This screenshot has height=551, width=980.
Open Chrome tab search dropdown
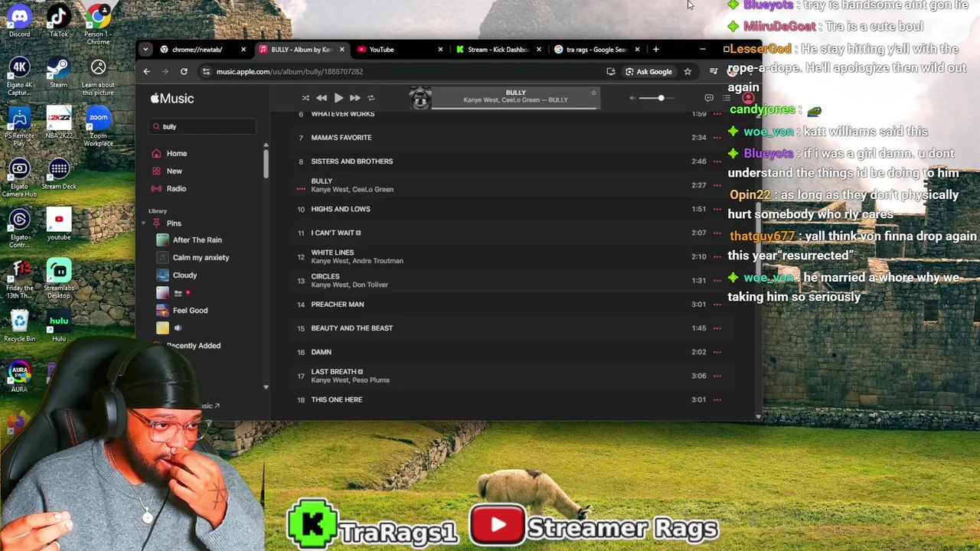145,50
